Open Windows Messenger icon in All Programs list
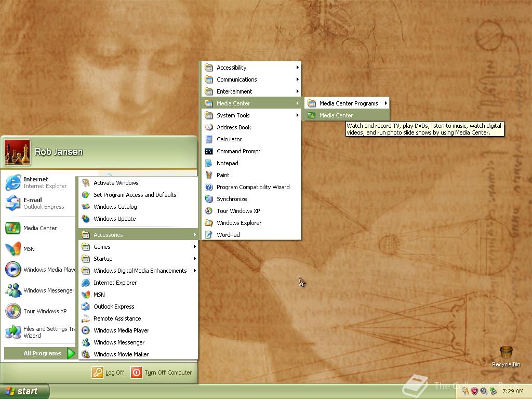532x399 pixels. click(86, 342)
